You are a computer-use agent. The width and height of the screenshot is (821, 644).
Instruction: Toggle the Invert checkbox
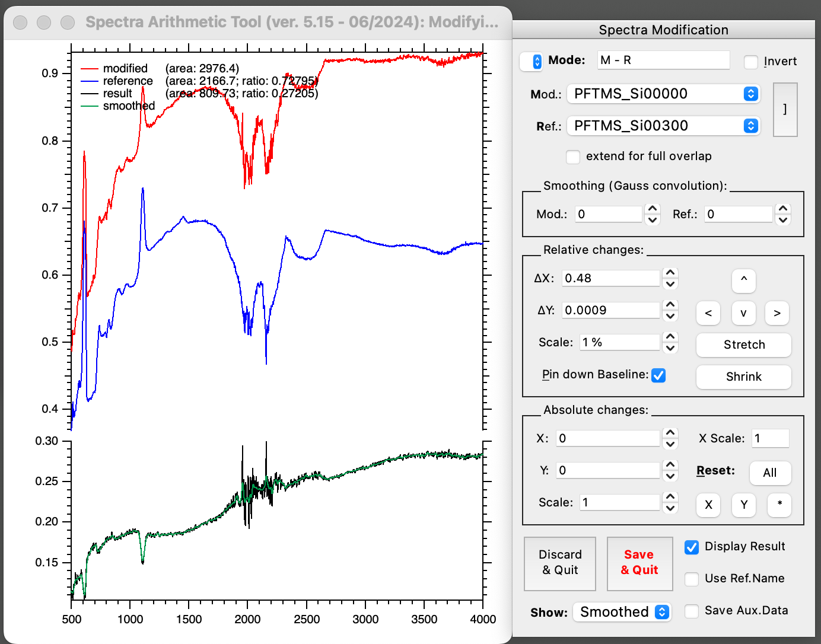click(751, 62)
